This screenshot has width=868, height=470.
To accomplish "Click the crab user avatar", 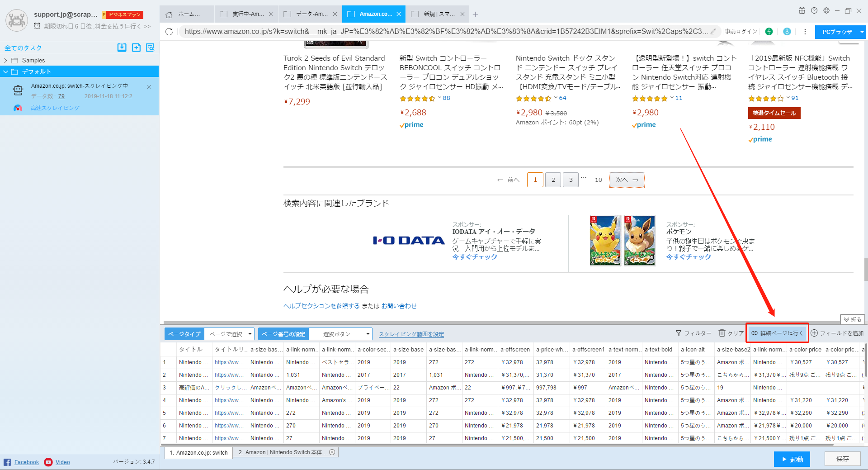I will [x=17, y=20].
